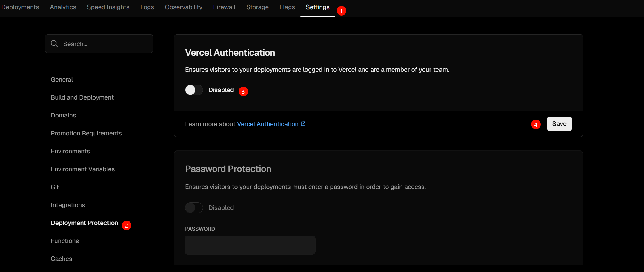Toggle the Vercel Authentication switch
Screen dimensions: 644x272
pyautogui.click(x=194, y=90)
